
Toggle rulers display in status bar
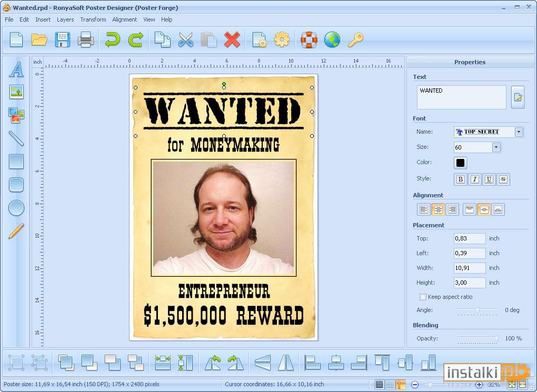(401, 385)
